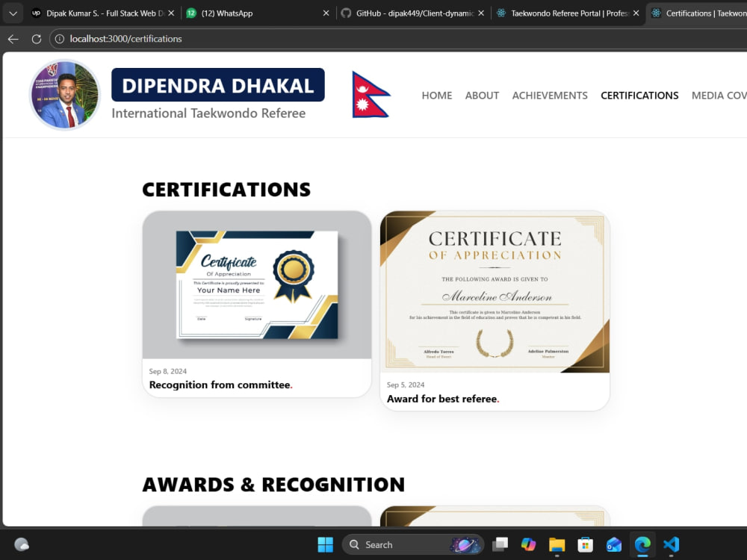Image resolution: width=747 pixels, height=560 pixels.
Task: Click the referee profile photo
Action: [x=64, y=94]
